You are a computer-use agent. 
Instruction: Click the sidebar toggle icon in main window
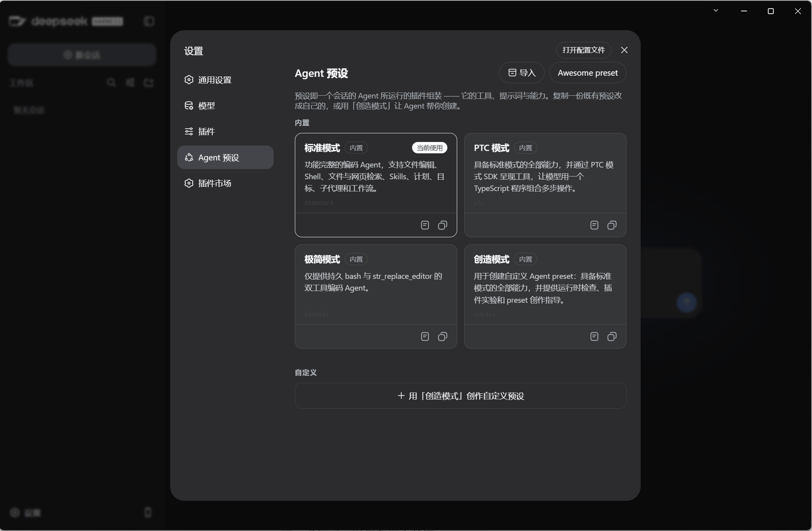coord(149,21)
